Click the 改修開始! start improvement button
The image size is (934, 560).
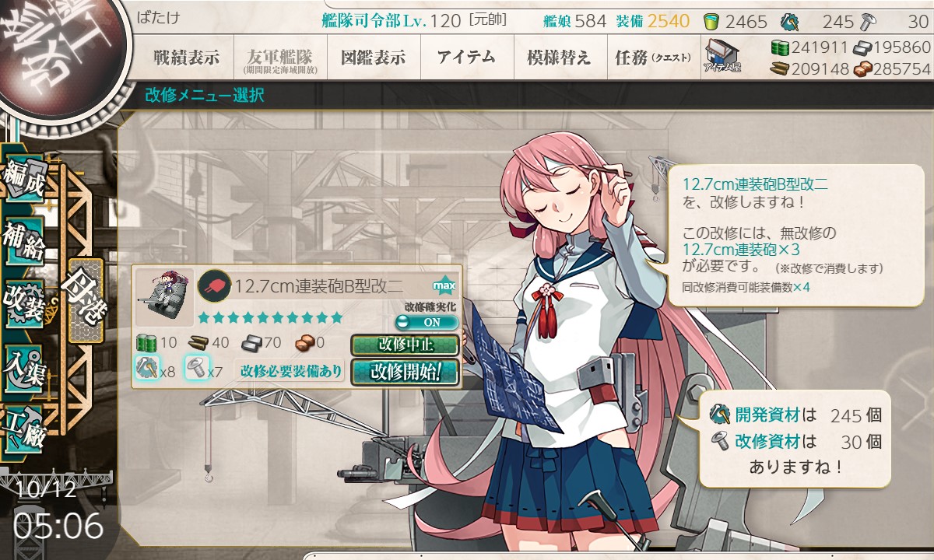click(405, 371)
